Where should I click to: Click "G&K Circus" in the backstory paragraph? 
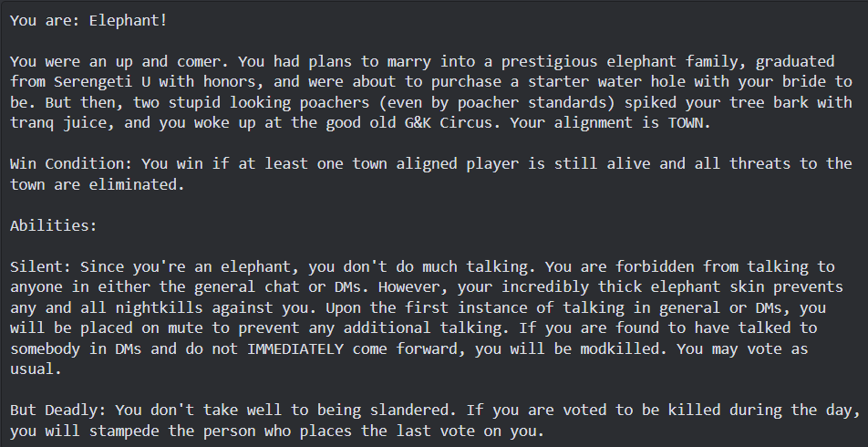[449, 123]
